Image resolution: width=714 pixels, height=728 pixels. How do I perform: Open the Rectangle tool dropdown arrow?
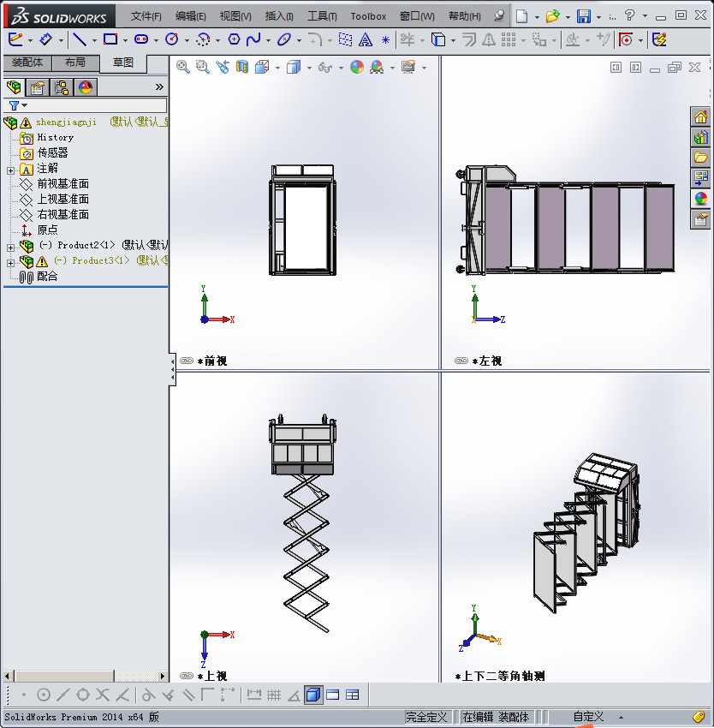coord(125,40)
